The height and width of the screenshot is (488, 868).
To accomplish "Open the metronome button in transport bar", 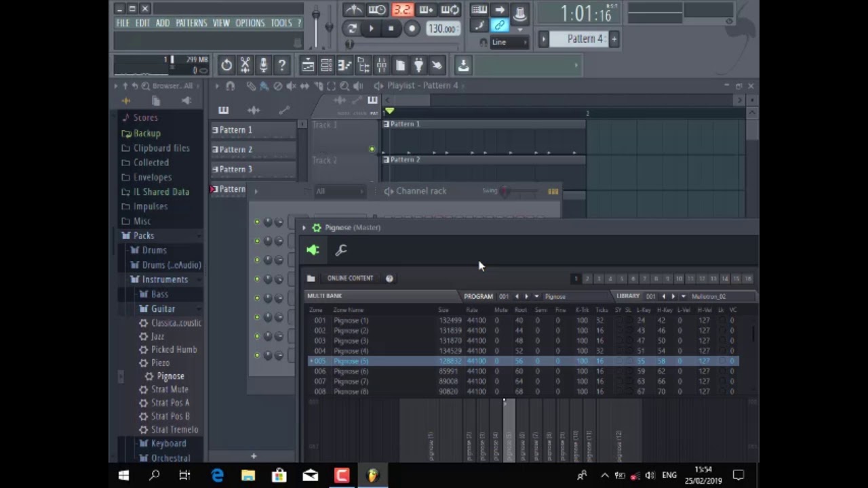I will click(353, 9).
